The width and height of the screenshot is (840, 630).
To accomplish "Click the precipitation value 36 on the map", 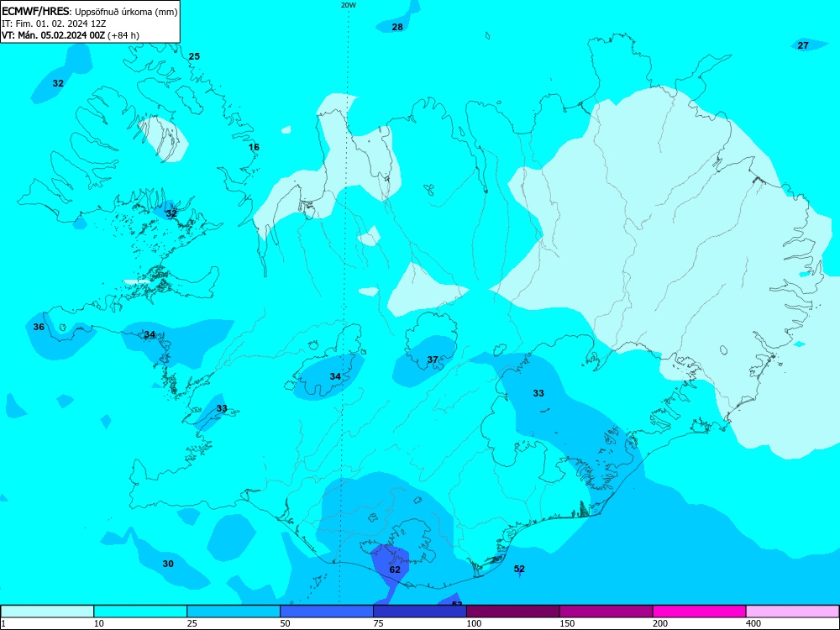I will point(39,327).
